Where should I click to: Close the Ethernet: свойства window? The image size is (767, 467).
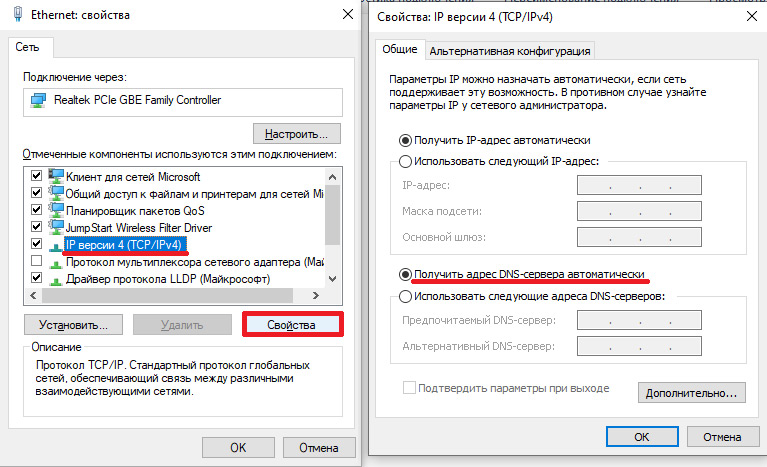coord(348,14)
